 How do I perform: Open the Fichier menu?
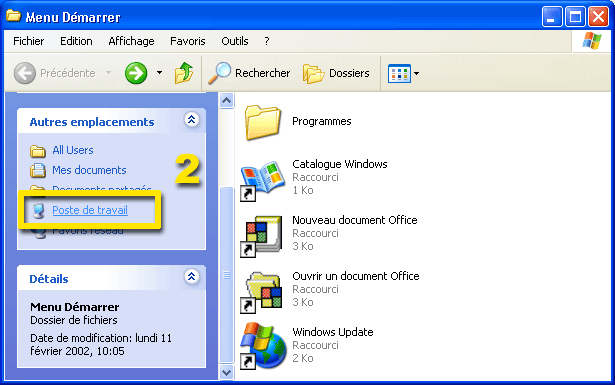29,41
